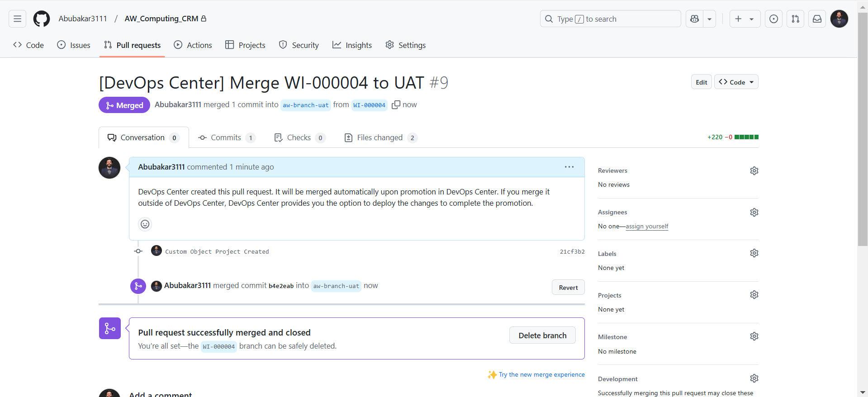Viewport: 868px width, 397px height.
Task: Open commit hash 21cf3b2
Action: point(572,251)
